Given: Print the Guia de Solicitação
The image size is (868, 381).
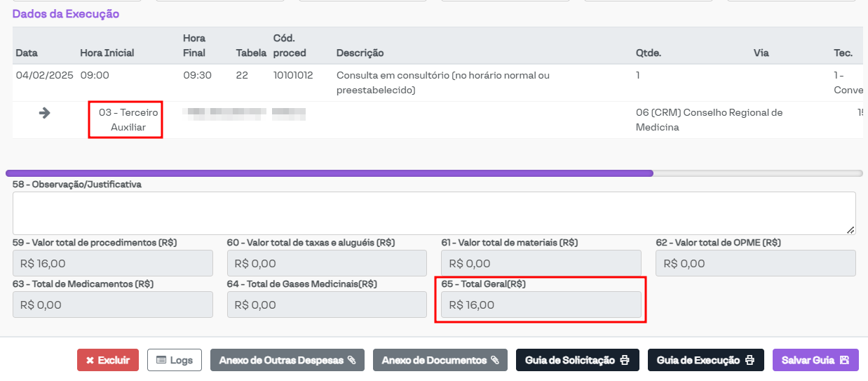Looking at the screenshot, I should pos(578,360).
